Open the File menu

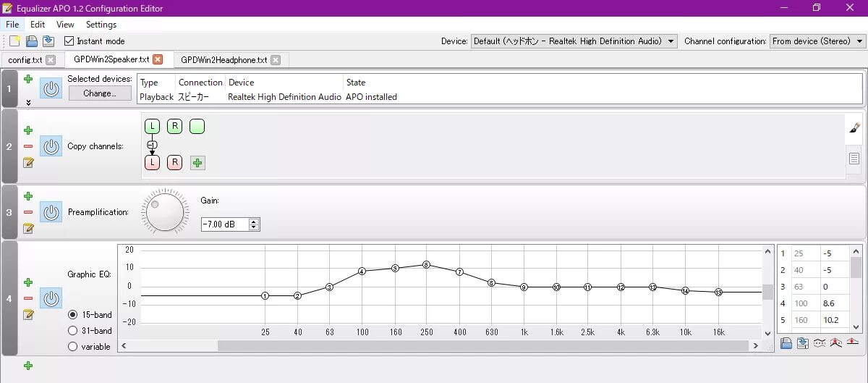coord(12,25)
